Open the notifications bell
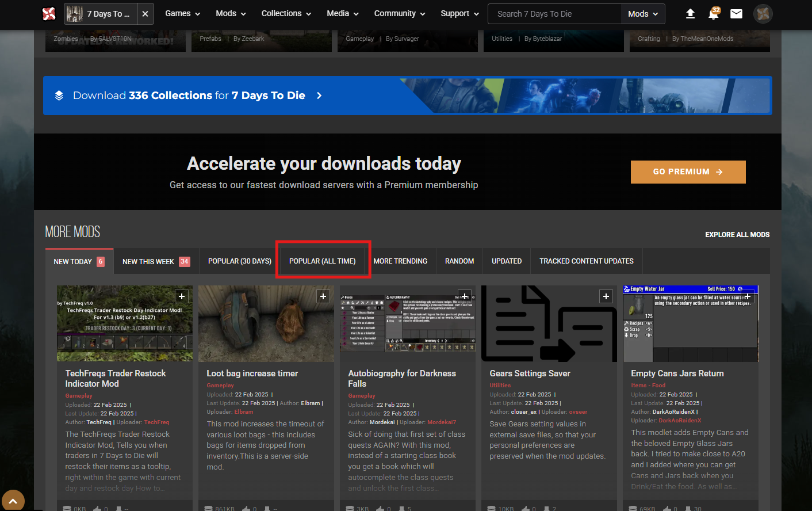This screenshot has width=812, height=511. (x=714, y=14)
